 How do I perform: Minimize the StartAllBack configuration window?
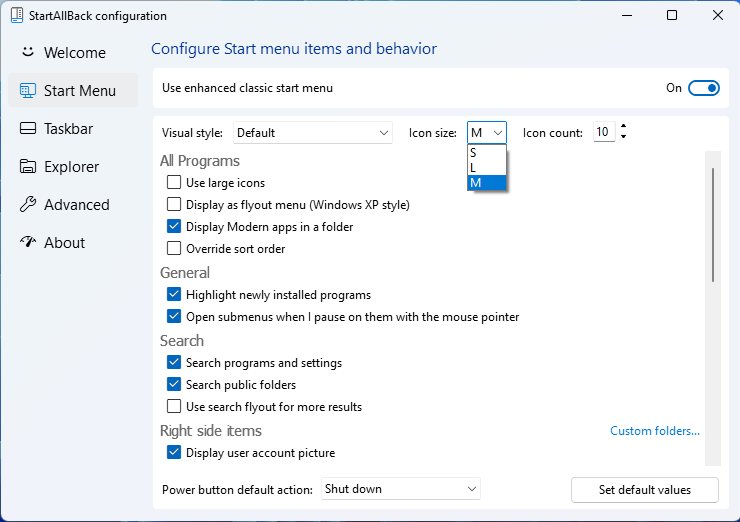pyautogui.click(x=627, y=15)
